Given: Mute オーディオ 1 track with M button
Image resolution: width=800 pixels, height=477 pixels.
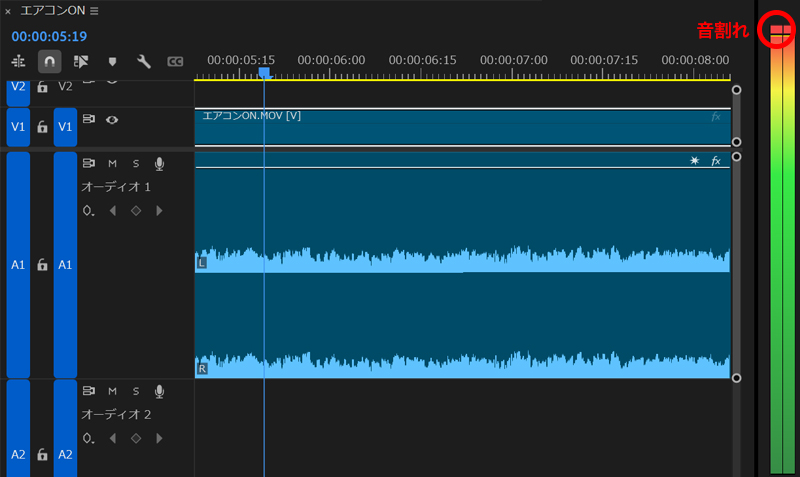Looking at the screenshot, I should [x=112, y=163].
